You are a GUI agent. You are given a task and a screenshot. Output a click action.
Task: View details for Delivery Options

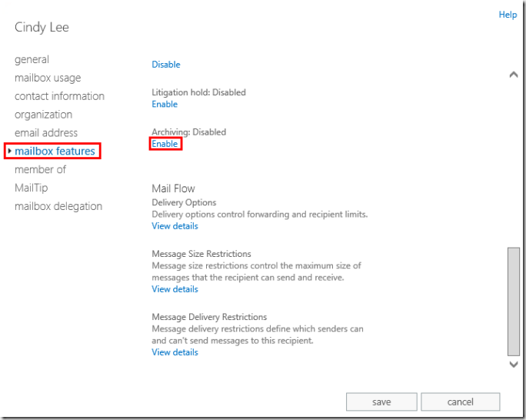click(x=175, y=226)
